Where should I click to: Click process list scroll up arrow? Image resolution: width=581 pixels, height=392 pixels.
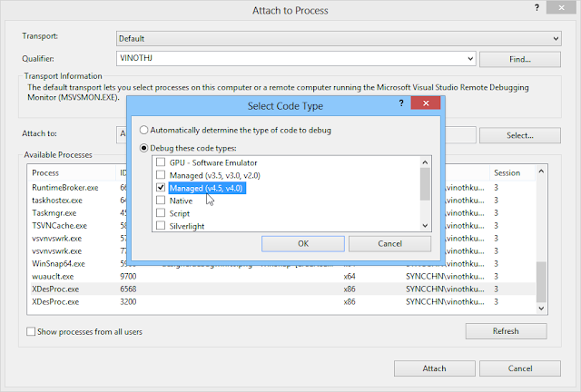(x=541, y=171)
